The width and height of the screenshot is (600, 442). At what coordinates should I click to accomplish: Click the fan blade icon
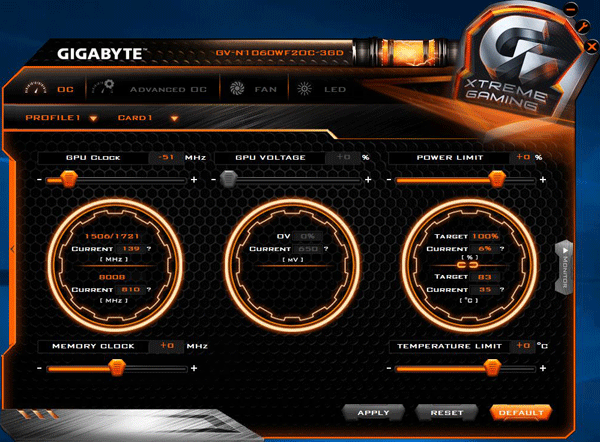[x=237, y=89]
